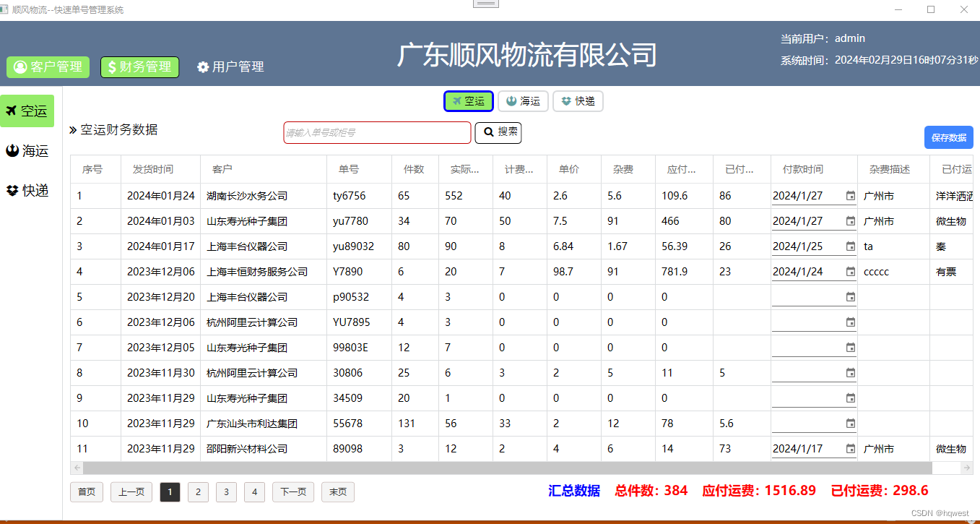
Task: Open 快递 express in left sidebar
Action: tap(27, 191)
